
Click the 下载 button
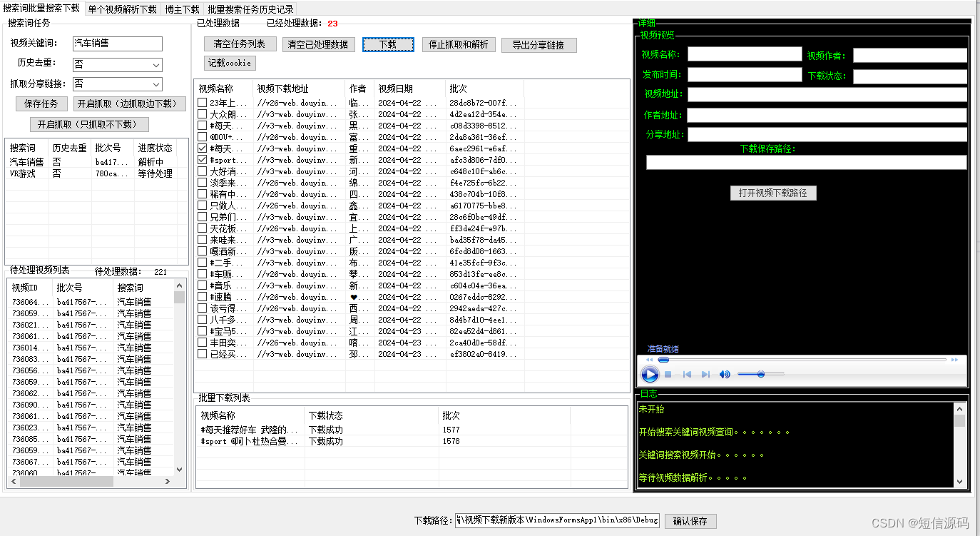tap(388, 44)
